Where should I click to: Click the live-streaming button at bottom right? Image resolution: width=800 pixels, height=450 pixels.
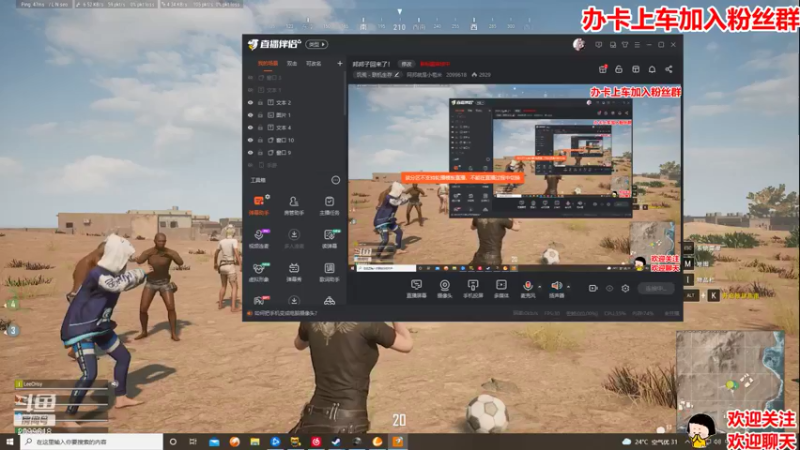click(656, 288)
